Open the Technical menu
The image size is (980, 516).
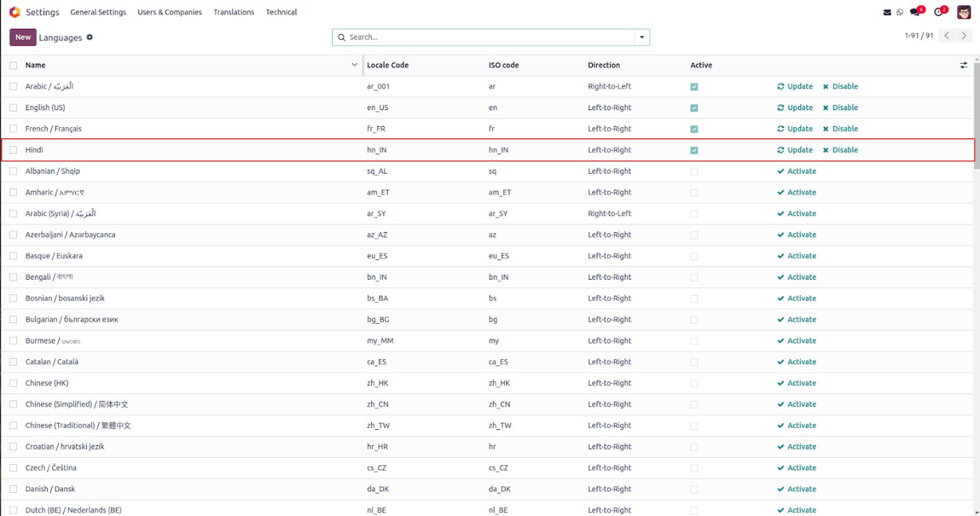[281, 12]
